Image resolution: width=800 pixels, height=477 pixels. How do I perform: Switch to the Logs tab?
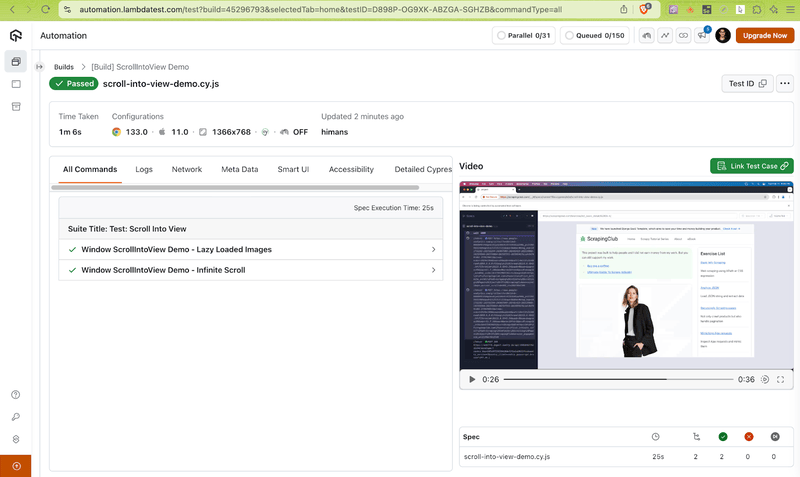(x=144, y=169)
